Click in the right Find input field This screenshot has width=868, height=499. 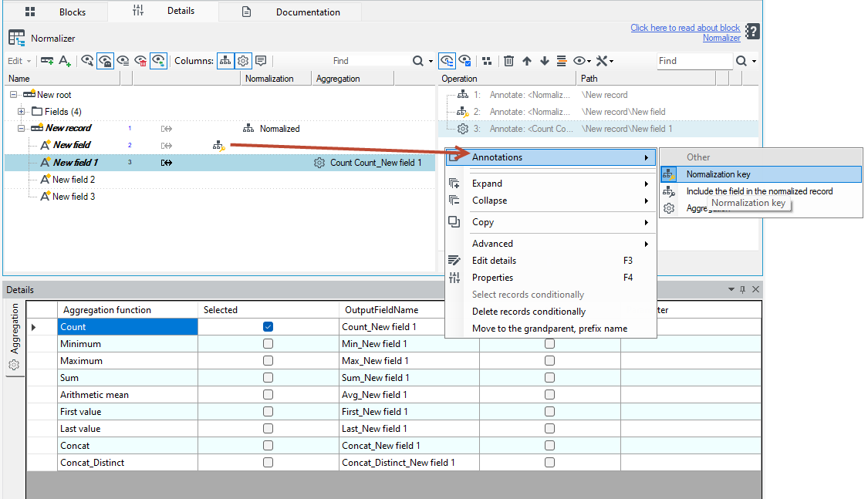tap(694, 61)
